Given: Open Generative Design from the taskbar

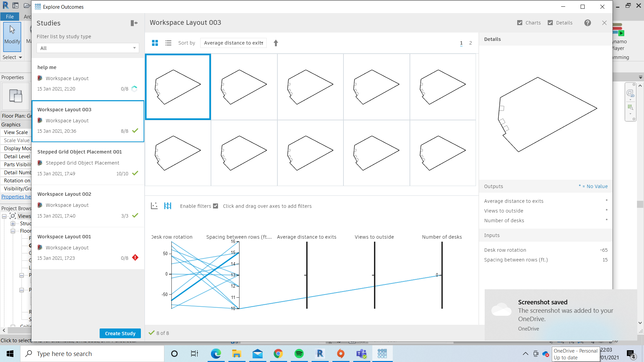Looking at the screenshot, I should (x=382, y=354).
